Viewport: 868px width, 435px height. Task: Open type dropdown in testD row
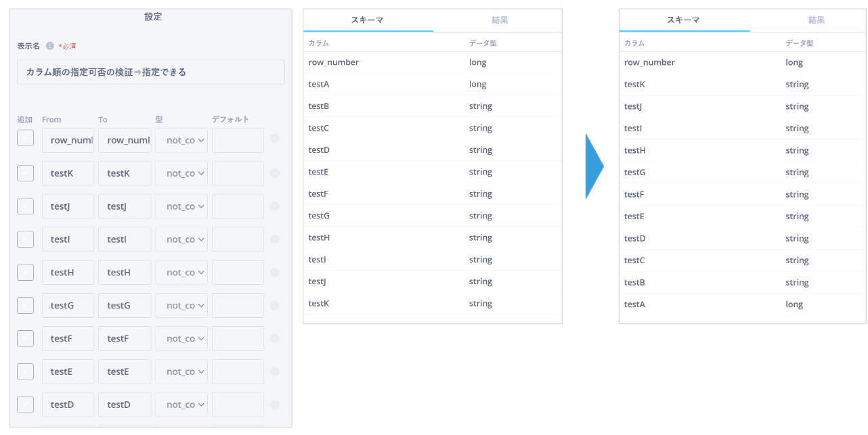(181, 405)
